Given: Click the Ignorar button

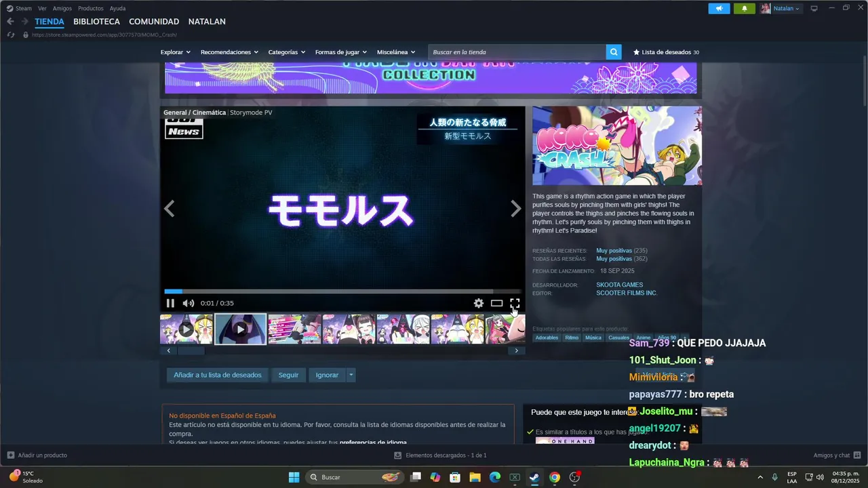Looking at the screenshot, I should pyautogui.click(x=327, y=375).
